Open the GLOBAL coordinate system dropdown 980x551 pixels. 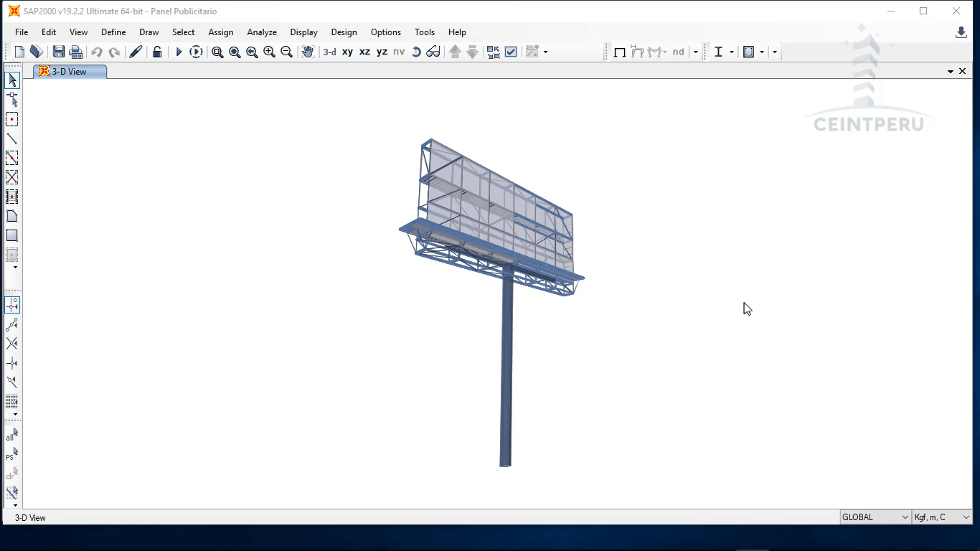tap(875, 517)
